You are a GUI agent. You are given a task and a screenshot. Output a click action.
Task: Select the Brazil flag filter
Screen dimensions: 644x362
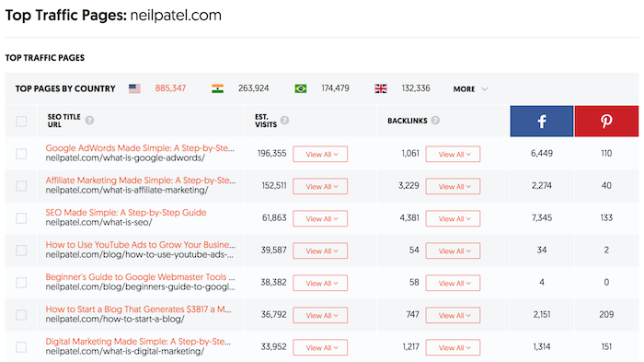(x=301, y=88)
